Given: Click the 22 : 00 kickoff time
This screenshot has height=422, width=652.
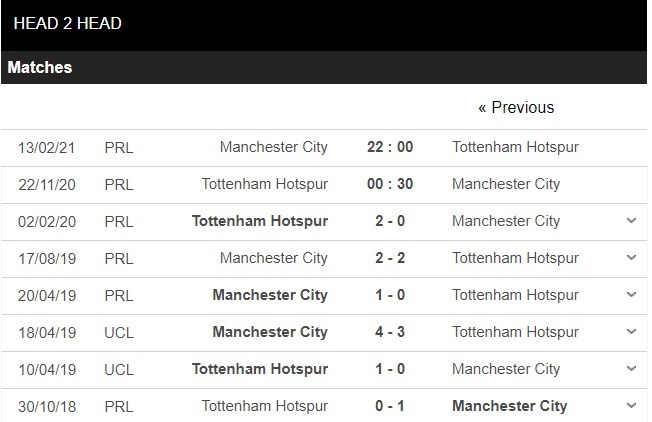Looking at the screenshot, I should (x=390, y=147).
